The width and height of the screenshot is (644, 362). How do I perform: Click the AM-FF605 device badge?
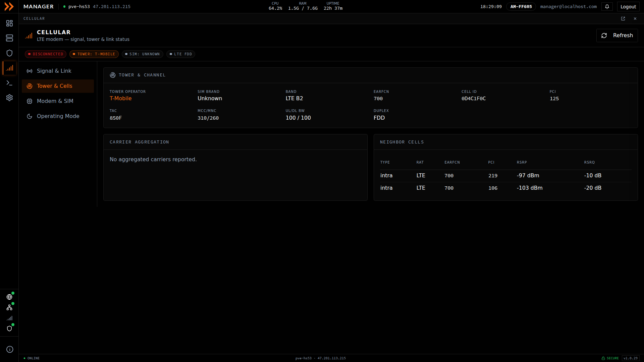point(521,7)
